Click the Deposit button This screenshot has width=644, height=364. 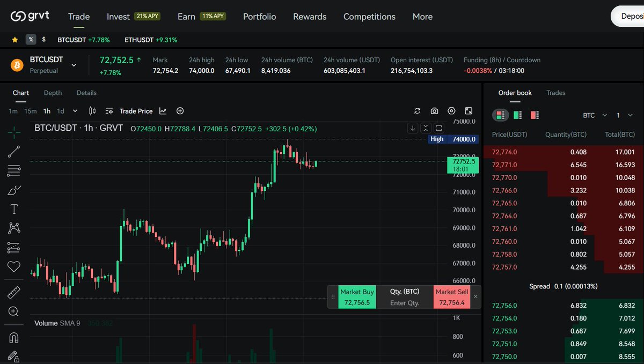[x=627, y=16]
